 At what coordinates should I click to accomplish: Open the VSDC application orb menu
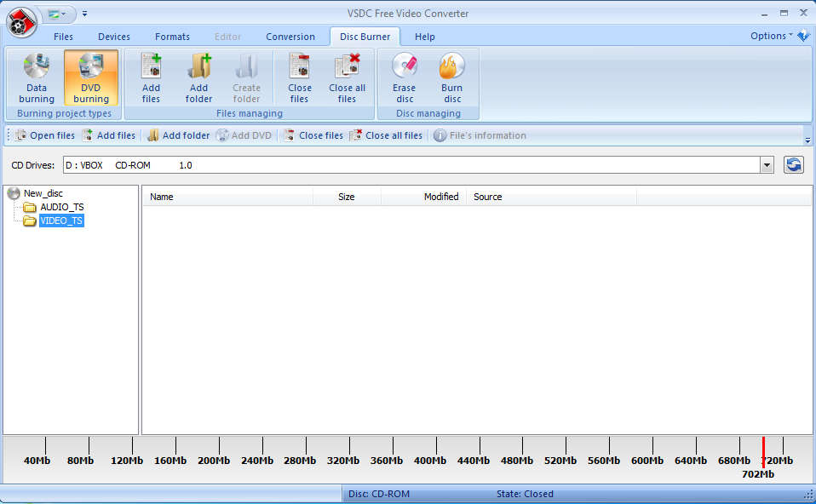coord(20,22)
